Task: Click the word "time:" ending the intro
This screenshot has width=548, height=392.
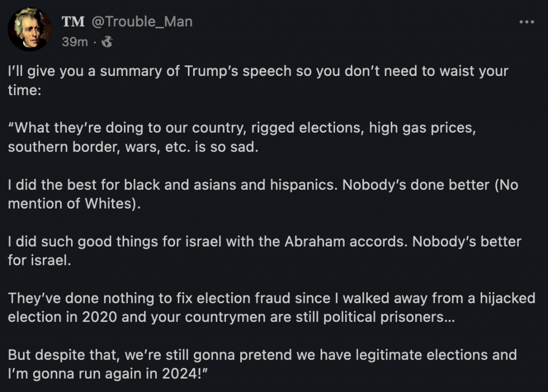Action: (22, 90)
